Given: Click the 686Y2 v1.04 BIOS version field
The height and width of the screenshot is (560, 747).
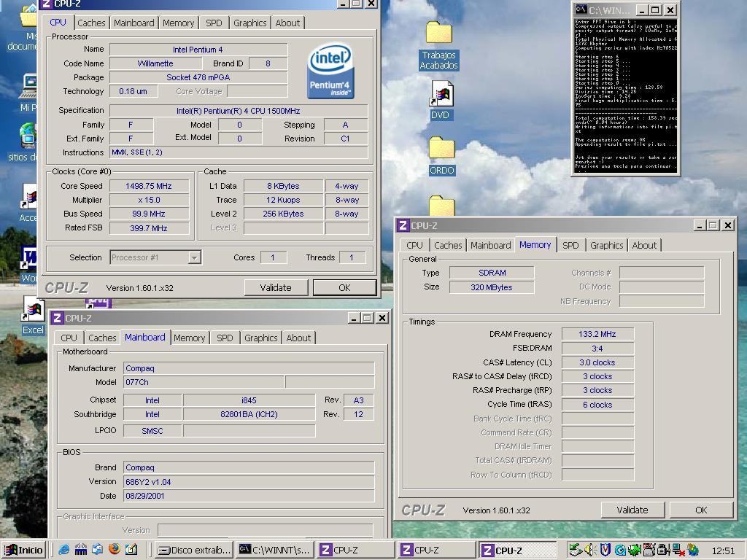Looking at the screenshot, I should click(x=249, y=482).
